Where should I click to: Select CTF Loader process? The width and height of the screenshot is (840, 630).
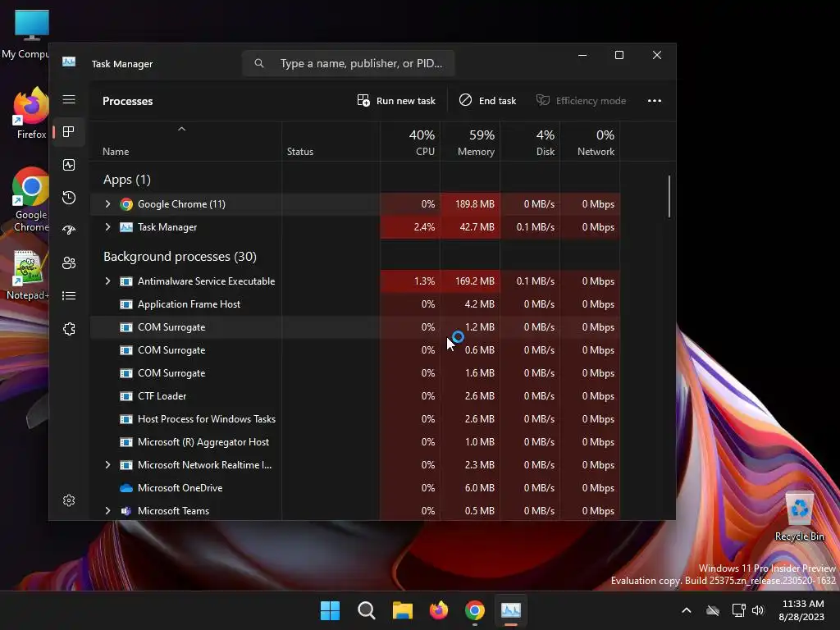point(354,396)
